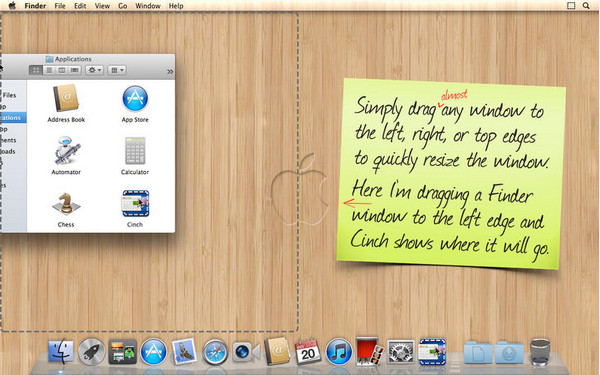Open the Trash in Dock
Screen dimensions: 600x375
point(540,351)
